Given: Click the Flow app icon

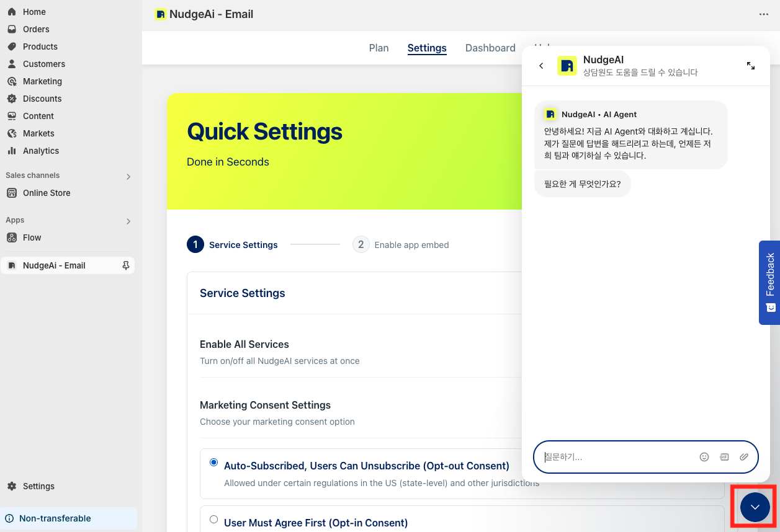Looking at the screenshot, I should point(12,237).
